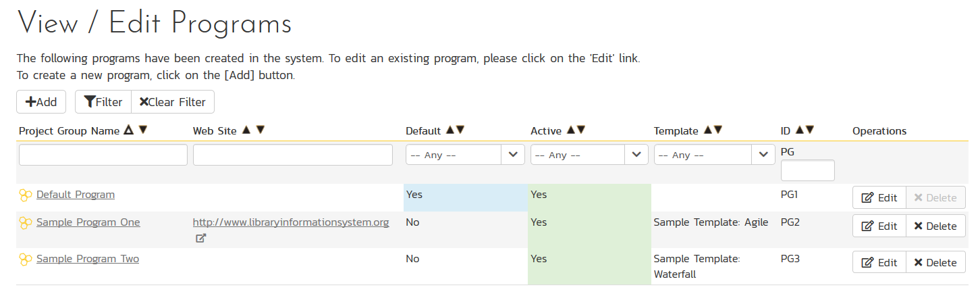Sort Project Group Name ascending arrow
Viewport: 980px width, 294px height.
click(x=129, y=130)
